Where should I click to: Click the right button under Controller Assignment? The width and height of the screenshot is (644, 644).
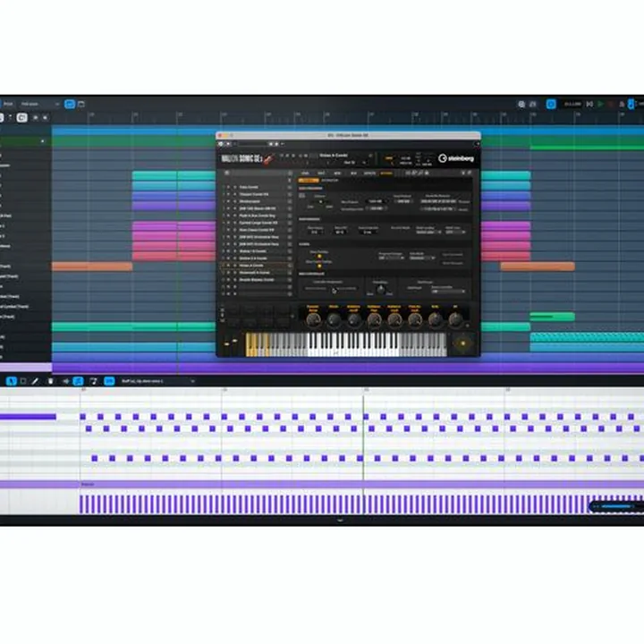coord(345,289)
